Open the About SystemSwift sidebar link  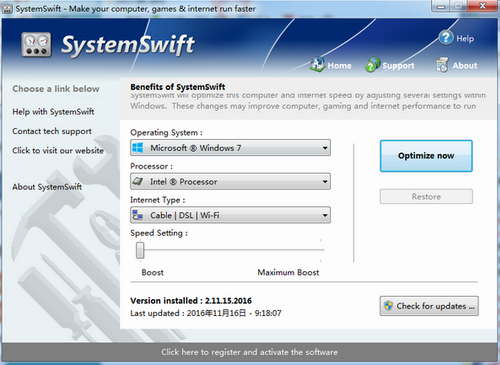47,187
